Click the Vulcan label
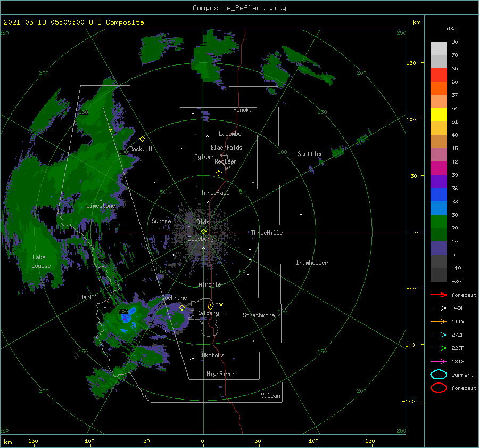479x448 pixels. [x=270, y=396]
